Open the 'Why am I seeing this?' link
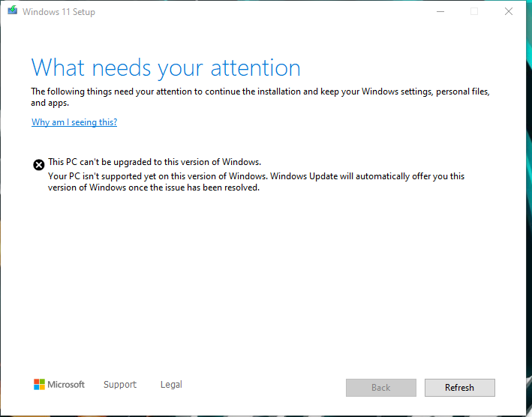This screenshot has width=532, height=417. pos(74,122)
